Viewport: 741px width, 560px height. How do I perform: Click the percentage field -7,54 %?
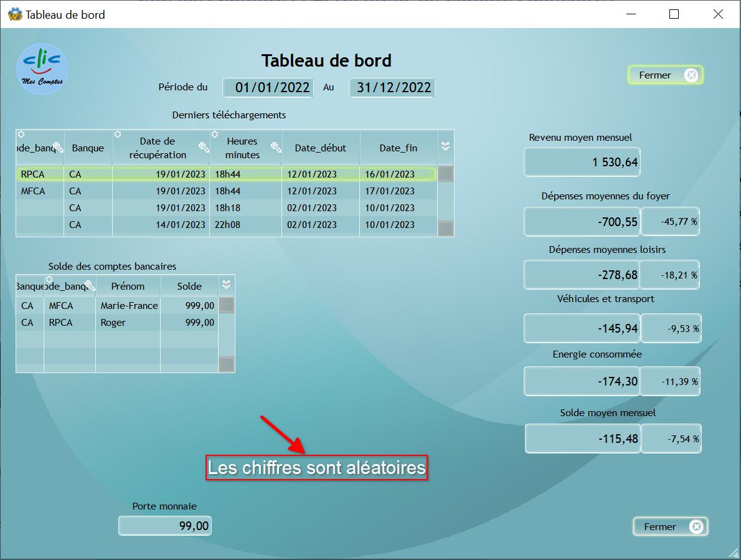pos(671,439)
